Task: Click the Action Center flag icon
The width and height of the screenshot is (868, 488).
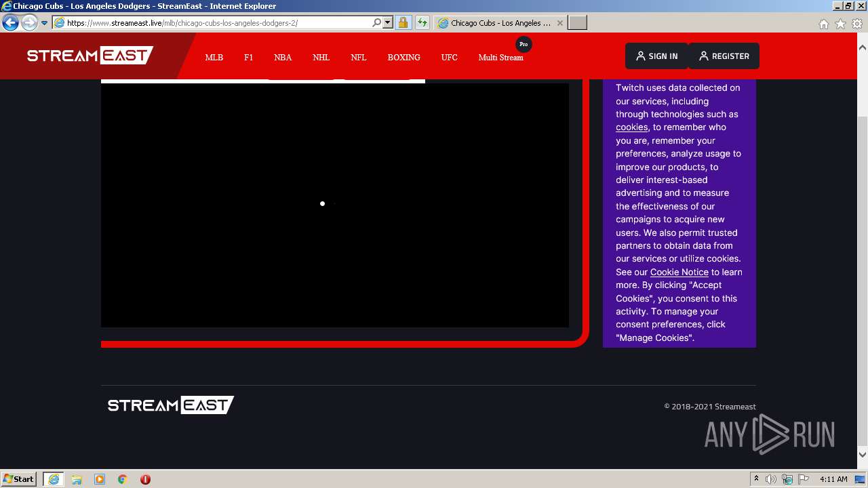Action: point(804,479)
